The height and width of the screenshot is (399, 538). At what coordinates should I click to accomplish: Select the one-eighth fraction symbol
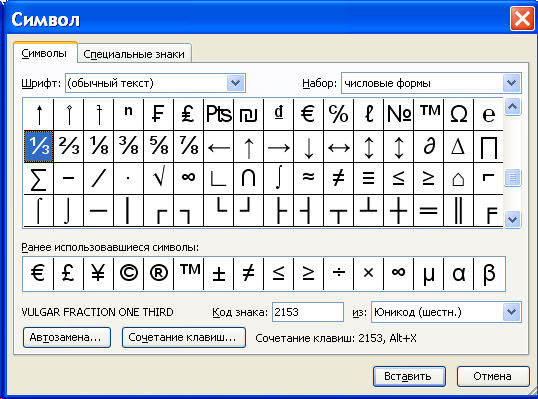tap(98, 146)
